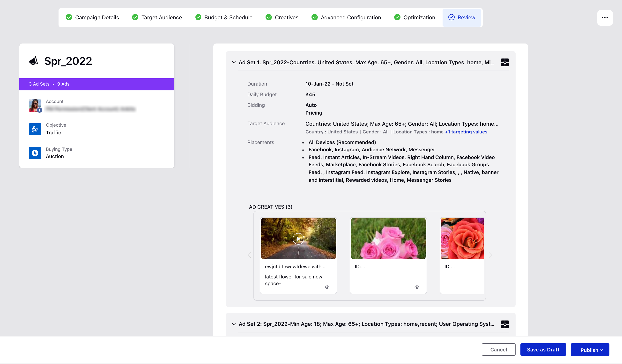
Task: Click the campaign megaphone icon
Action: (34, 61)
